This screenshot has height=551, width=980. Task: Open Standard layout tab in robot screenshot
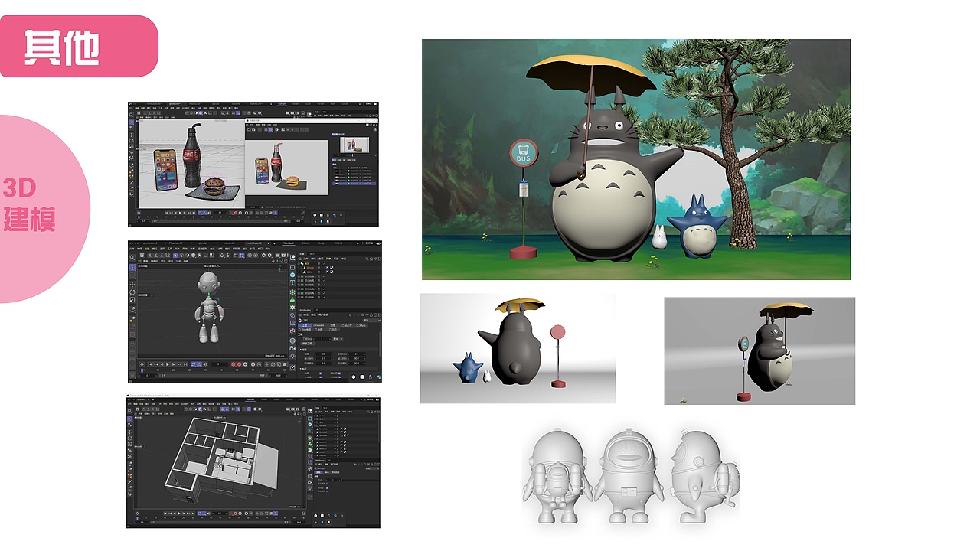pyautogui.click(x=289, y=243)
